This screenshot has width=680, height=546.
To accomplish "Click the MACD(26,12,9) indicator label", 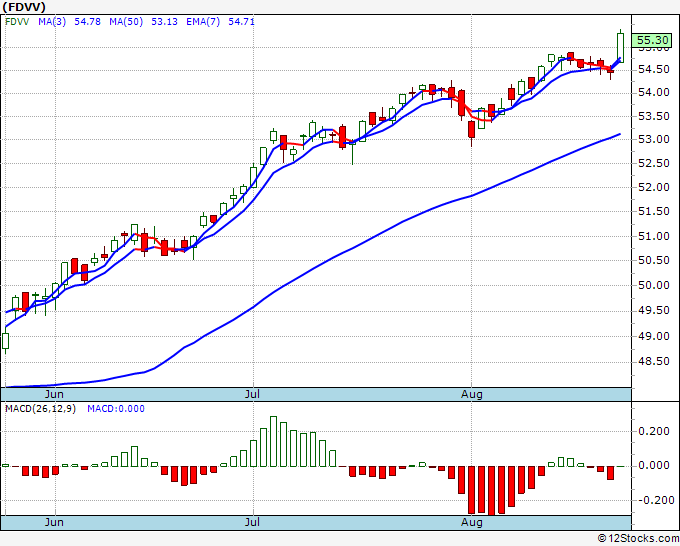I will (x=40, y=409).
